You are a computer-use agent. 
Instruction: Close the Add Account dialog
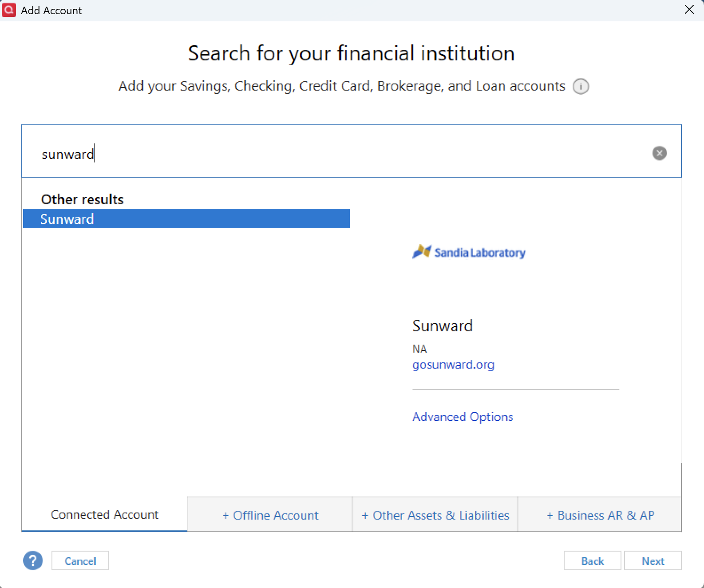[x=689, y=10]
